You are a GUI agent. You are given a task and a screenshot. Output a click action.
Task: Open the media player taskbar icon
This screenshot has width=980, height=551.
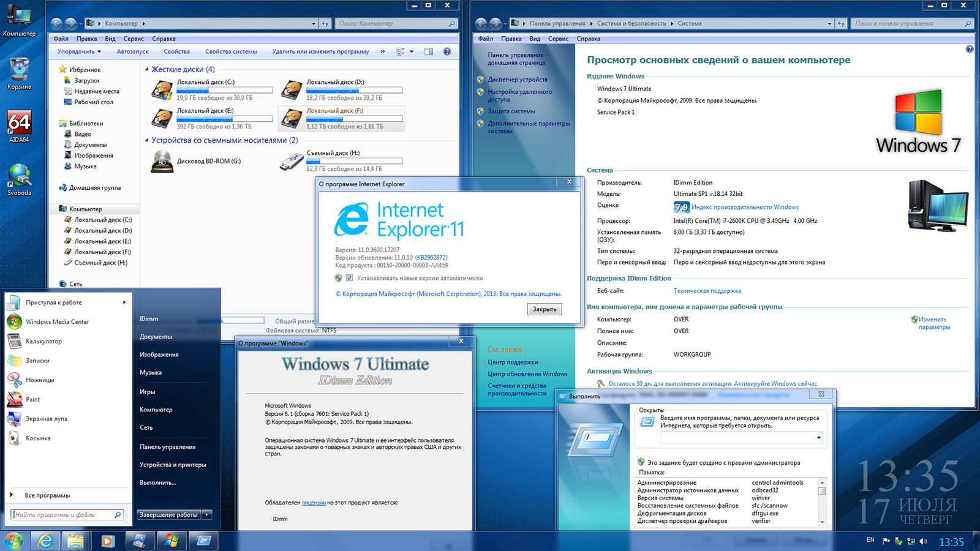pos(107,541)
